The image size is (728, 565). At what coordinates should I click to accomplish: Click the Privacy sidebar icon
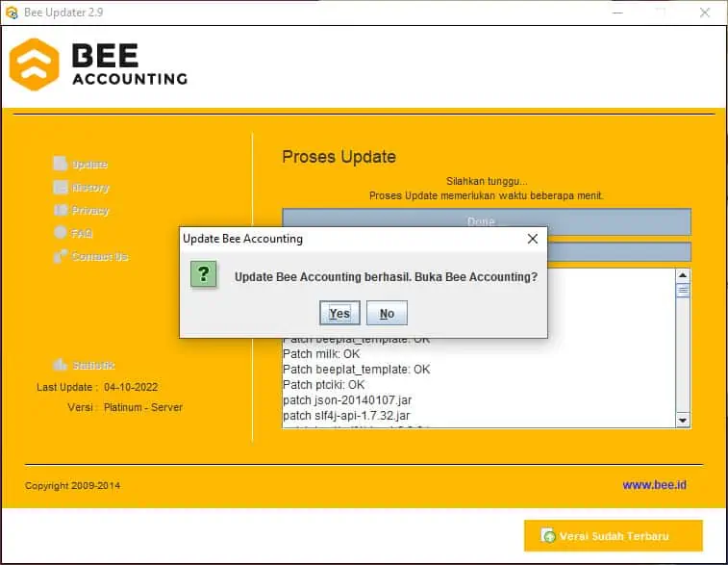[x=61, y=210]
